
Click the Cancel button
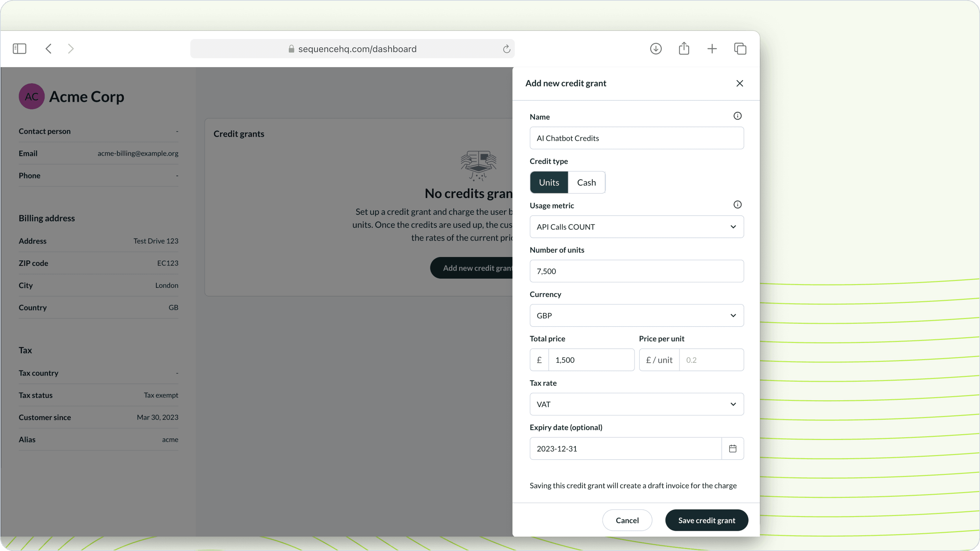coord(627,520)
